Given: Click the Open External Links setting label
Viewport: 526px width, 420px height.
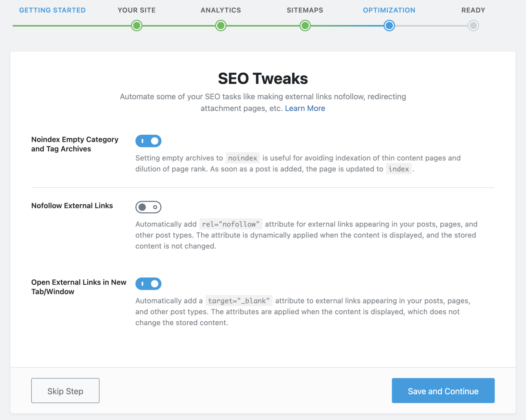Looking at the screenshot, I should (x=79, y=287).
